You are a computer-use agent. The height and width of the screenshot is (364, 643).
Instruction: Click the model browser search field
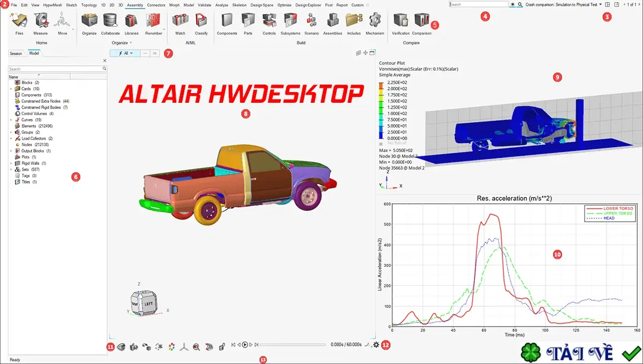pyautogui.click(x=57, y=69)
